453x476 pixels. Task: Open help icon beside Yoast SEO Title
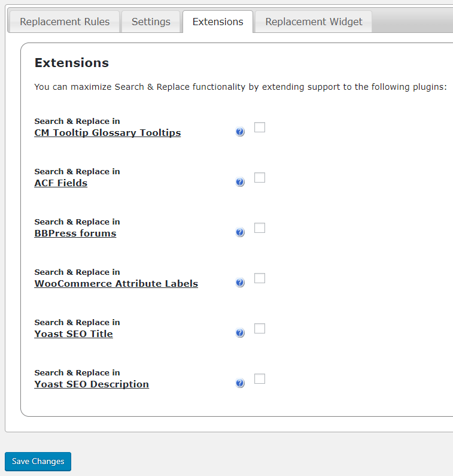[240, 333]
